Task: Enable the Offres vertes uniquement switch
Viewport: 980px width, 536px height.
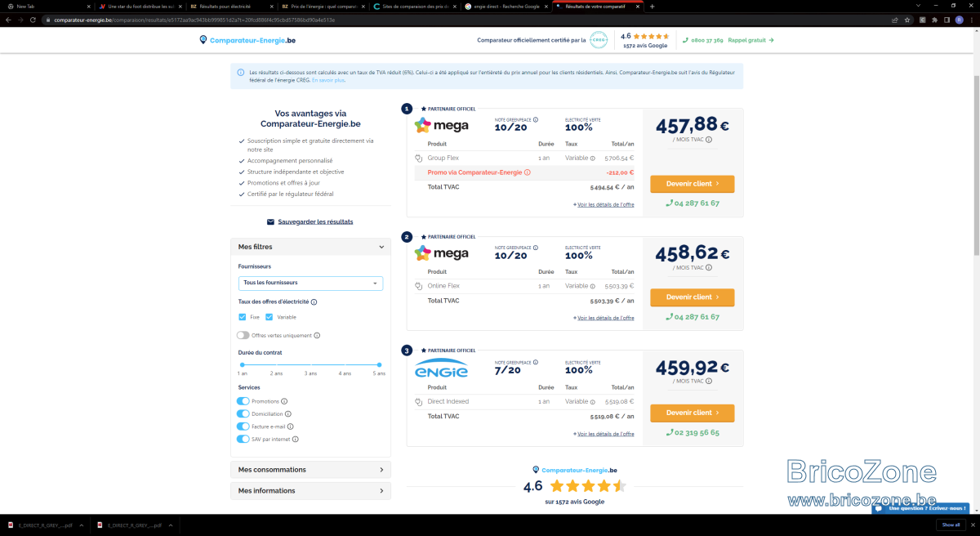Action: click(243, 335)
